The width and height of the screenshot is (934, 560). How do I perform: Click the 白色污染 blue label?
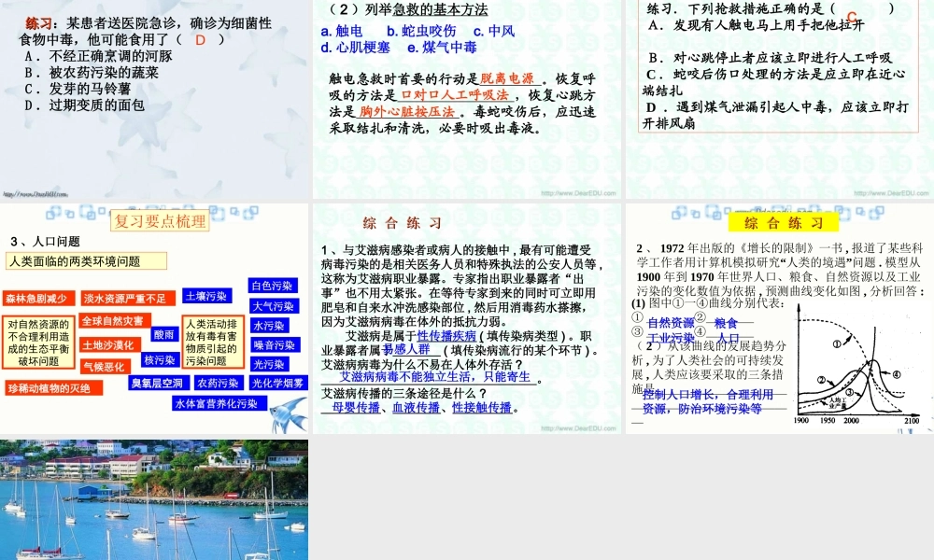pyautogui.click(x=273, y=286)
